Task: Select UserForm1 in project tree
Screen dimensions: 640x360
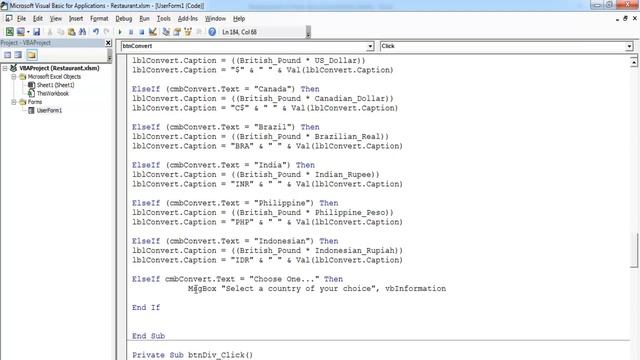Action: point(49,110)
